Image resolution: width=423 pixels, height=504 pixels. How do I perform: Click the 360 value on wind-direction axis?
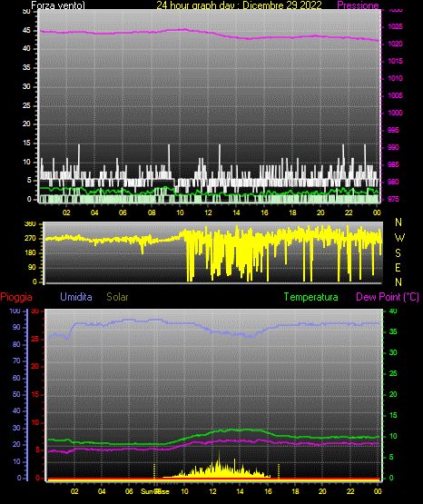30,224
